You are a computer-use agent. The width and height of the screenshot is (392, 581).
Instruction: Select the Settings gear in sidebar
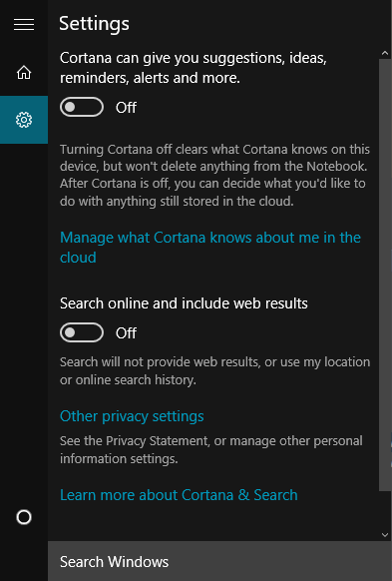click(24, 120)
